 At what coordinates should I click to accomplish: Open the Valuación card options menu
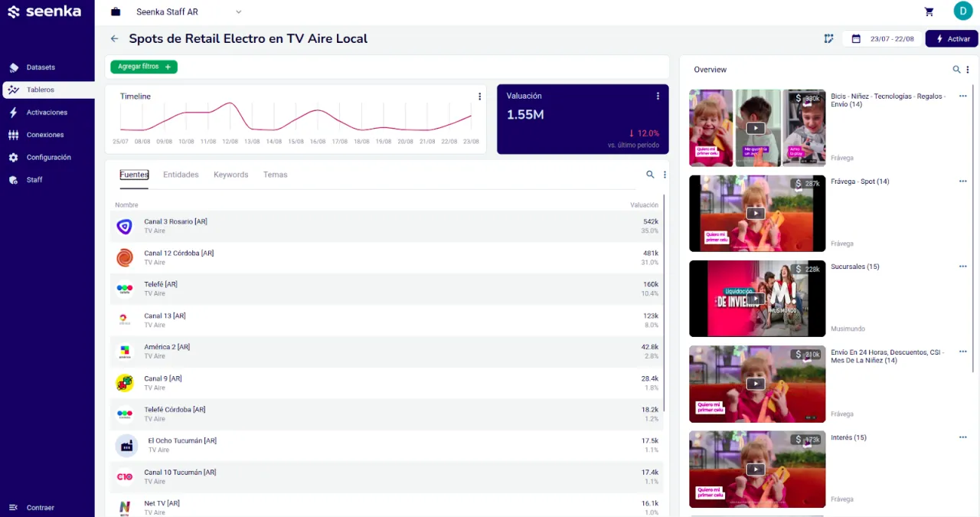coord(658,96)
